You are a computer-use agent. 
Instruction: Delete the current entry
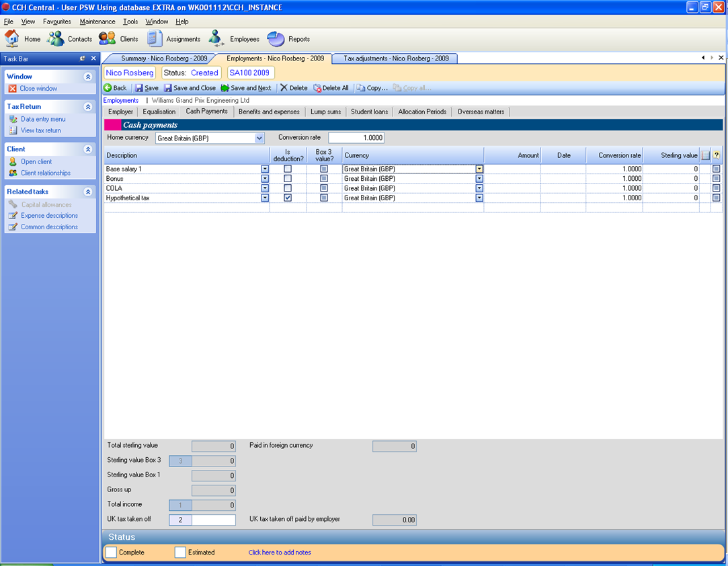[294, 88]
